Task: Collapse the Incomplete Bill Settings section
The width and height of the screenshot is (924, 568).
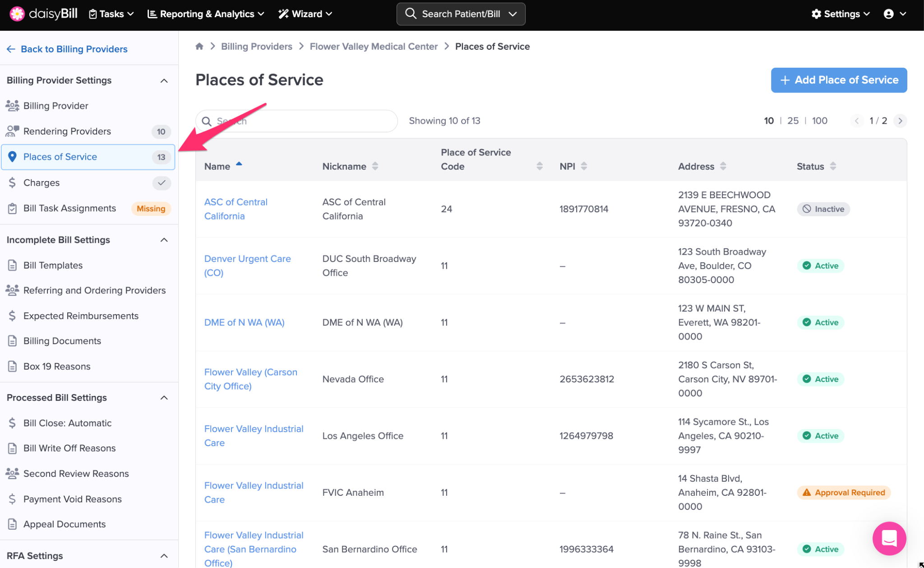Action: (164, 240)
